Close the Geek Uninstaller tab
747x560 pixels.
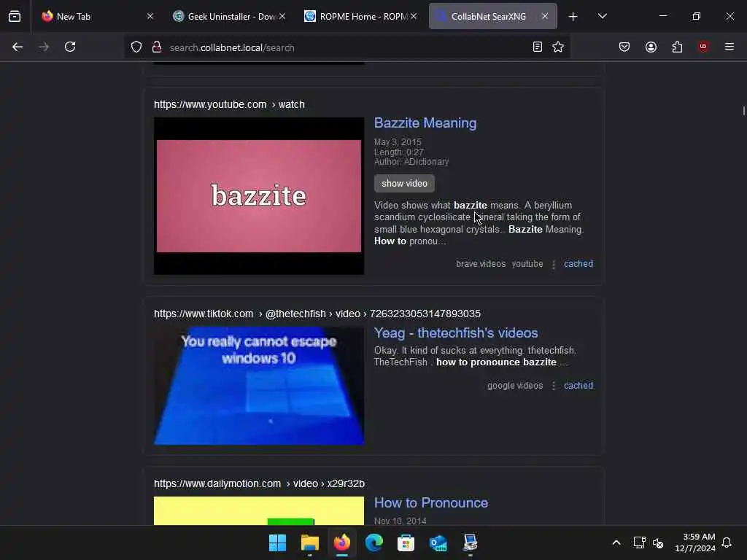(282, 16)
